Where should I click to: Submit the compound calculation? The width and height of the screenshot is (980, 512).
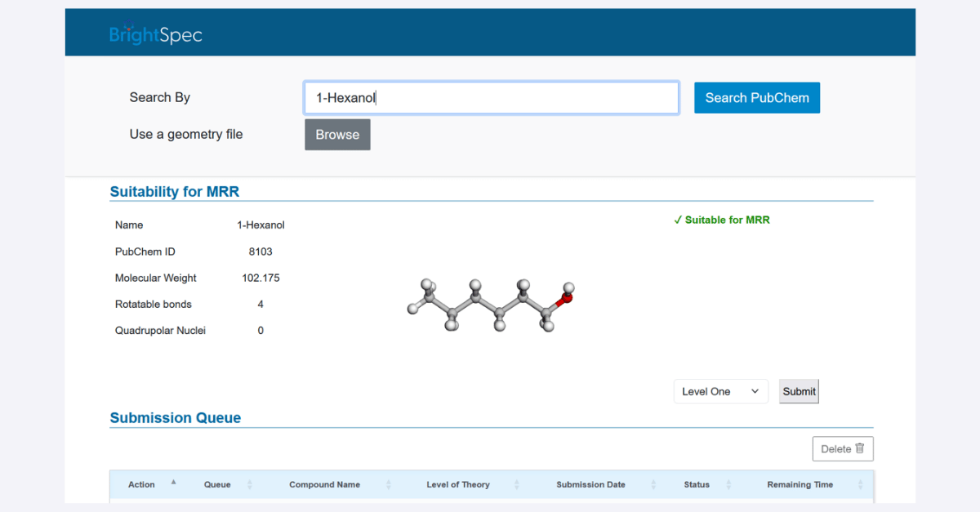click(799, 391)
